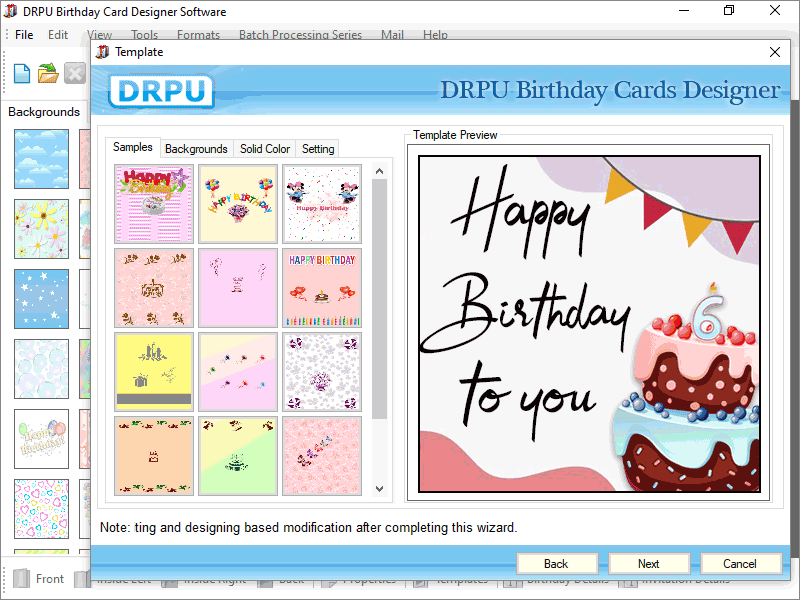This screenshot has width=800, height=600.
Task: Switch to the Setting tab
Action: click(318, 149)
